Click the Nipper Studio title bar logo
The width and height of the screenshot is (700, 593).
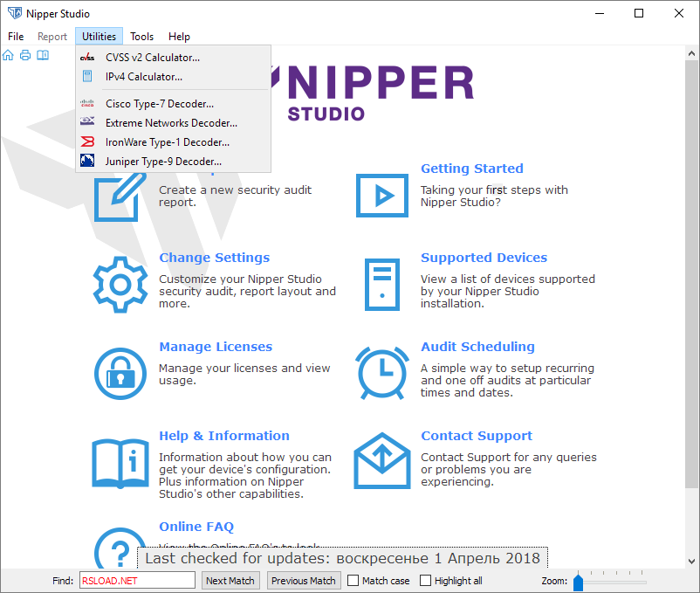click(15, 13)
